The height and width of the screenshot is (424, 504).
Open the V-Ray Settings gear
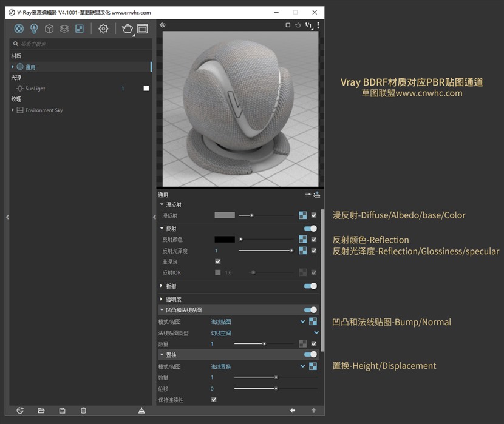[x=103, y=29]
